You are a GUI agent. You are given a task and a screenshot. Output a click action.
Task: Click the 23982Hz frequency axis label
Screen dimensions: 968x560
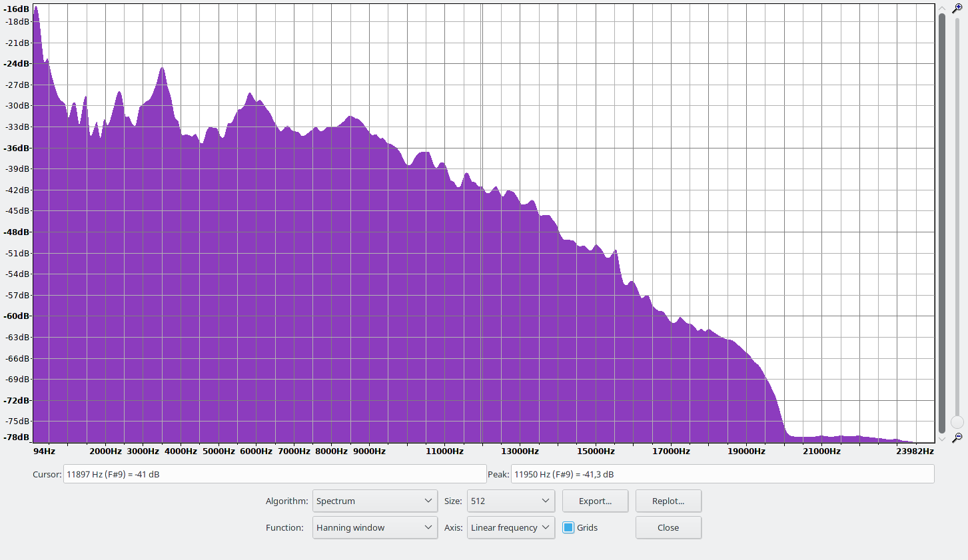915,451
